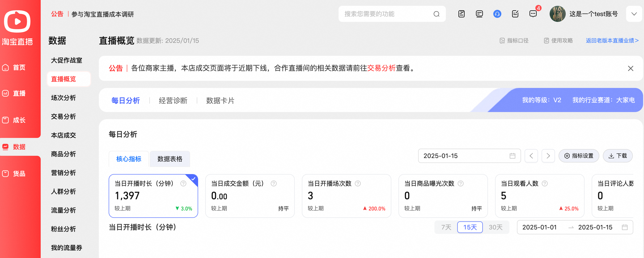Click the search magnifier icon
This screenshot has width=644, height=258.
[436, 14]
